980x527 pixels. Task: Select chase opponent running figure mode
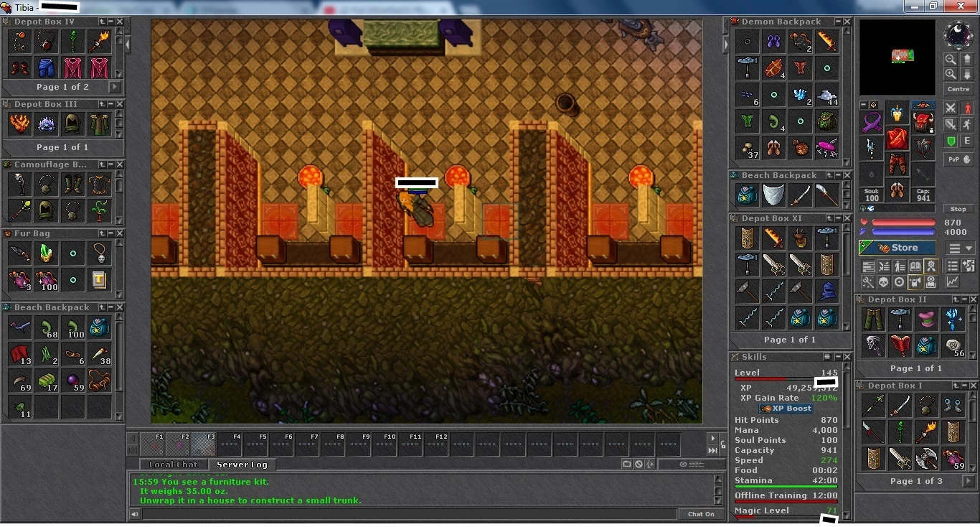[x=967, y=125]
